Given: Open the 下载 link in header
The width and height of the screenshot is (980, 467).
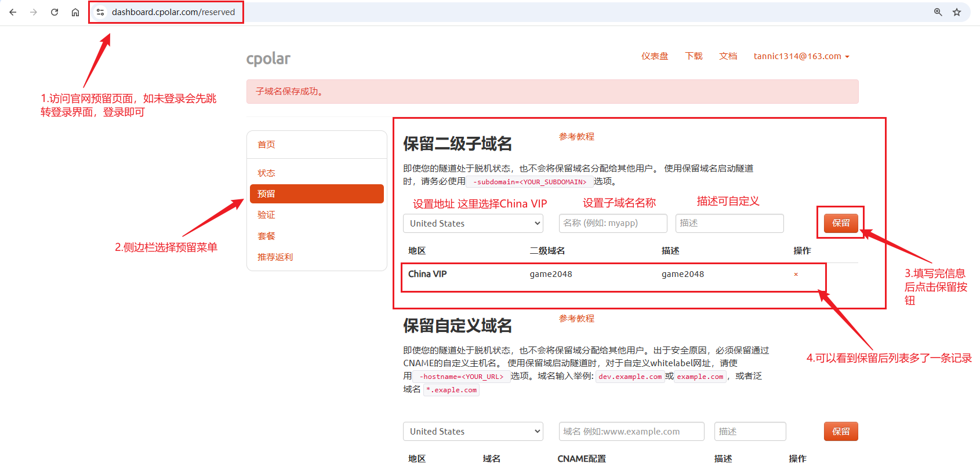Looking at the screenshot, I should (x=694, y=56).
